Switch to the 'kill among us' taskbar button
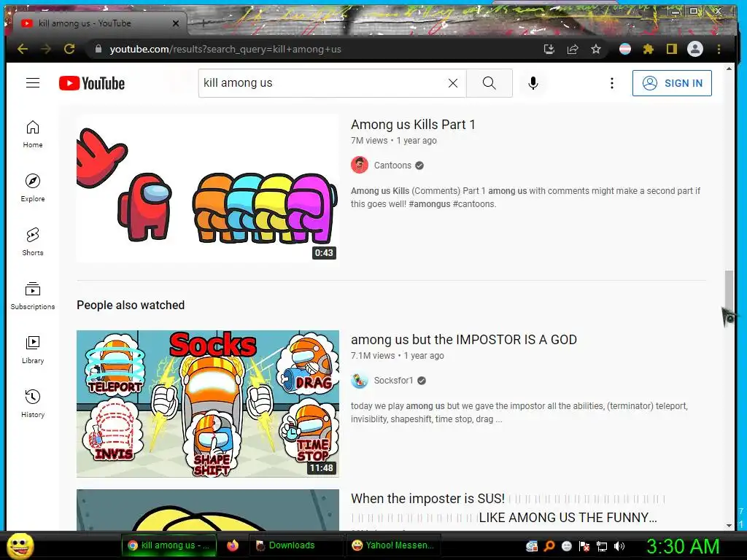The image size is (747, 560). (x=169, y=545)
